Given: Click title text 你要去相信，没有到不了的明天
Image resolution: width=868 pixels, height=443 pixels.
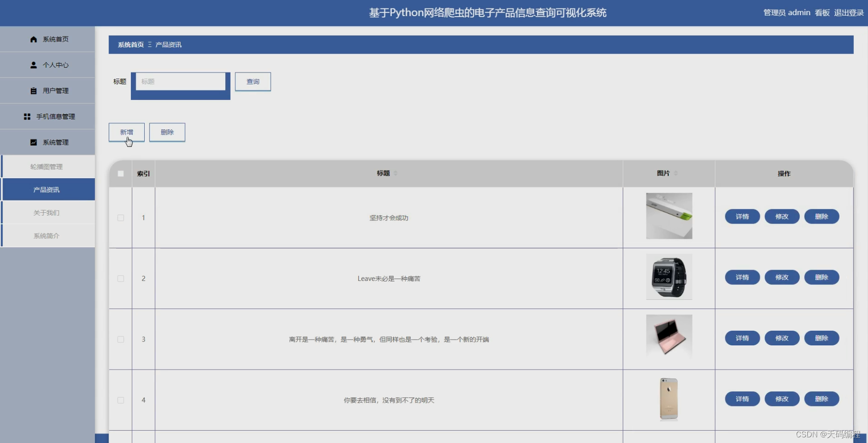Looking at the screenshot, I should click(389, 400).
